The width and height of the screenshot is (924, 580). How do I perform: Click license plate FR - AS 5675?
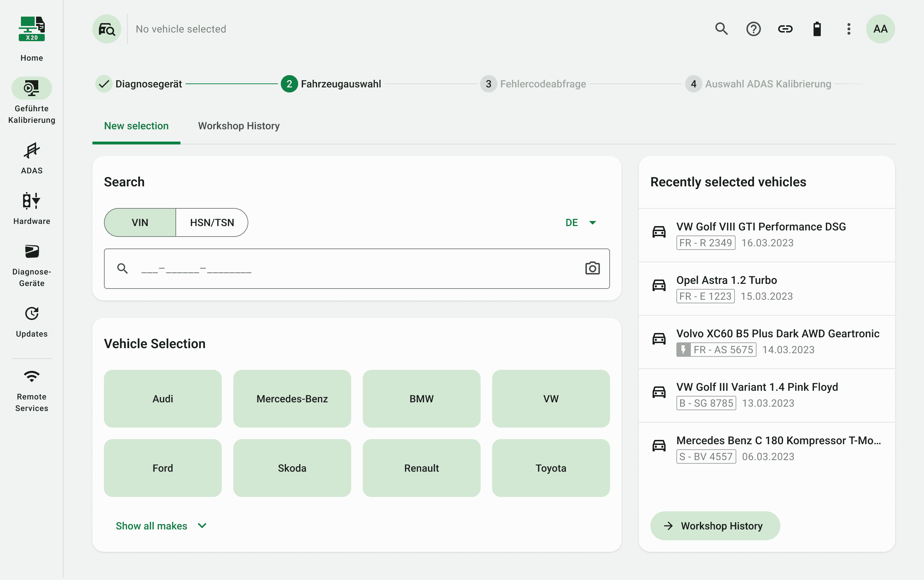click(716, 350)
